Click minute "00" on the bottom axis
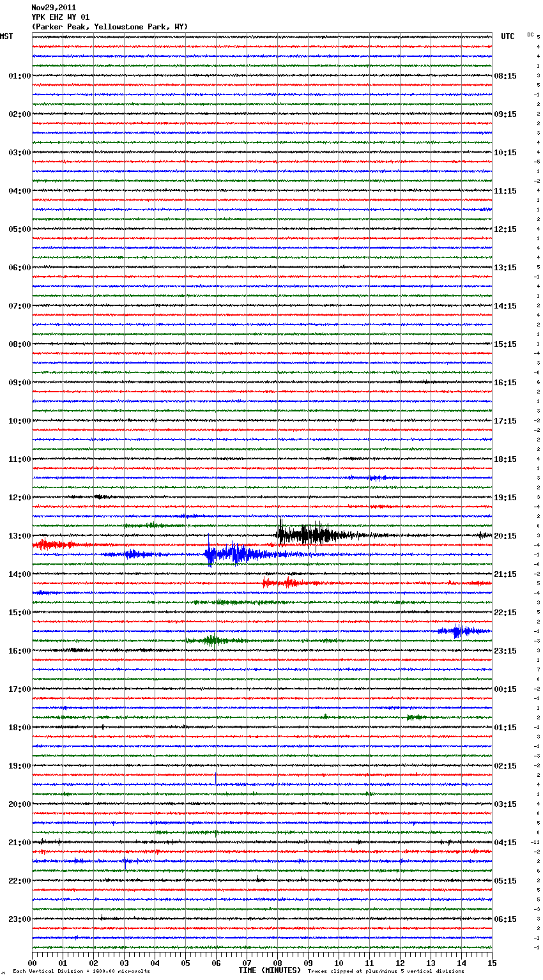 [32, 962]
